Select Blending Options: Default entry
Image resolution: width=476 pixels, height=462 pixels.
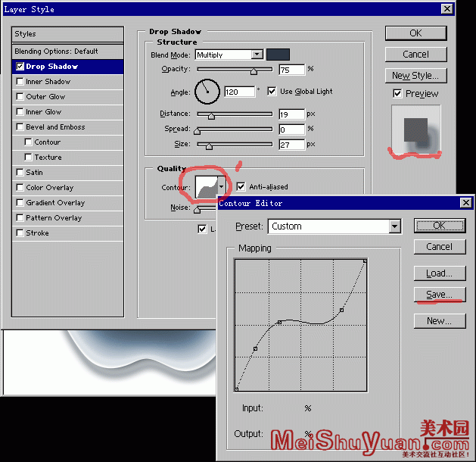point(57,52)
